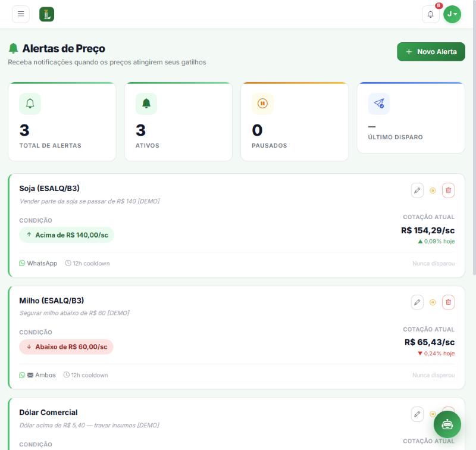Click the R$ 154,29/sc current quote
This screenshot has width=476, height=450.
click(428, 230)
